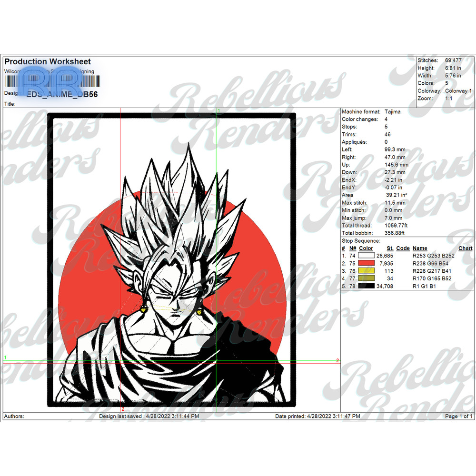Select the yellow thread swatch for stop 3
The width and height of the screenshot is (476, 476).
[366, 271]
